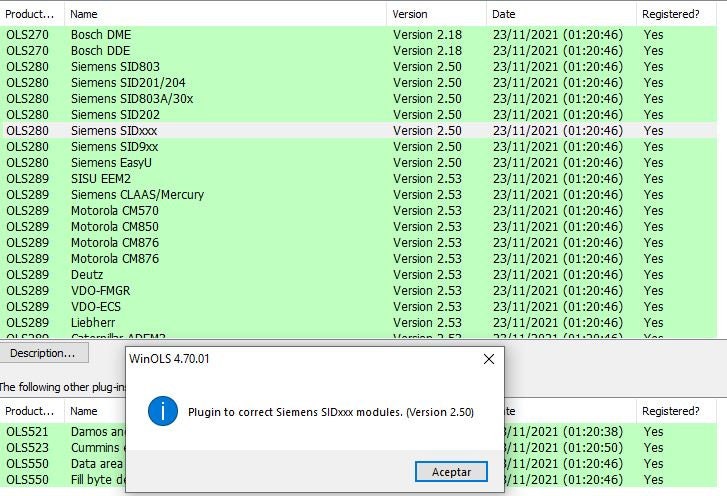Select the OLS523 Cummins row
This screenshot has height=496, width=727.
tap(64, 448)
